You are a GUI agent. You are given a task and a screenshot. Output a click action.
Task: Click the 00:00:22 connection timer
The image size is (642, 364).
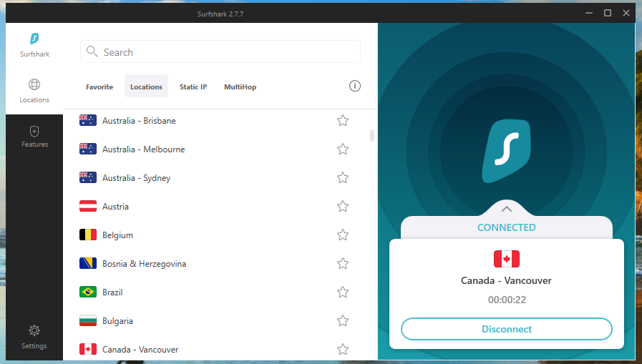coord(507,300)
